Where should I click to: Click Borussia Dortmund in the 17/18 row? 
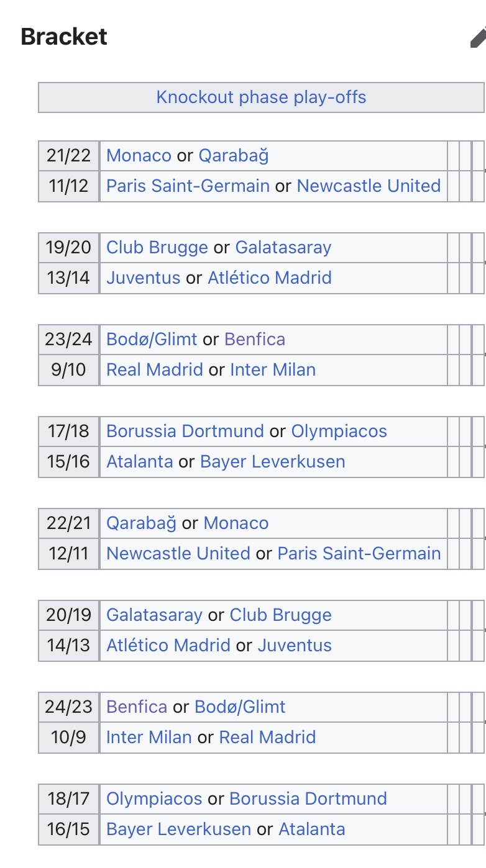point(185,431)
